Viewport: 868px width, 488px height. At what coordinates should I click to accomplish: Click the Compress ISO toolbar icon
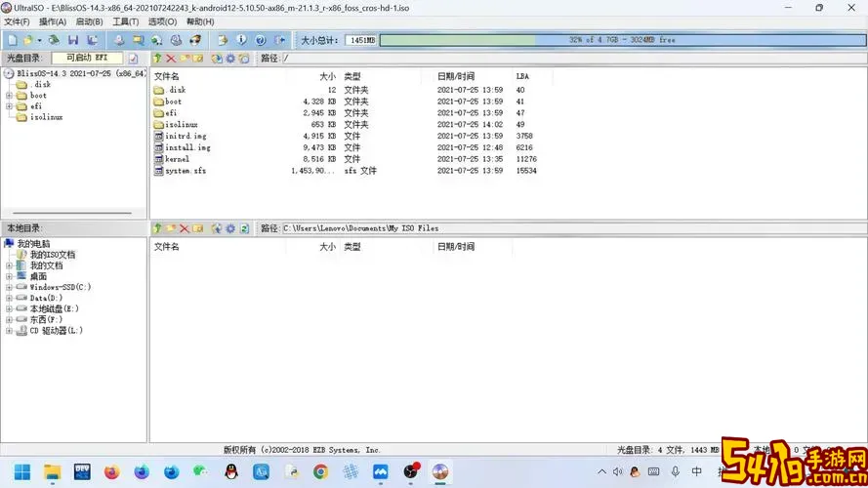156,40
